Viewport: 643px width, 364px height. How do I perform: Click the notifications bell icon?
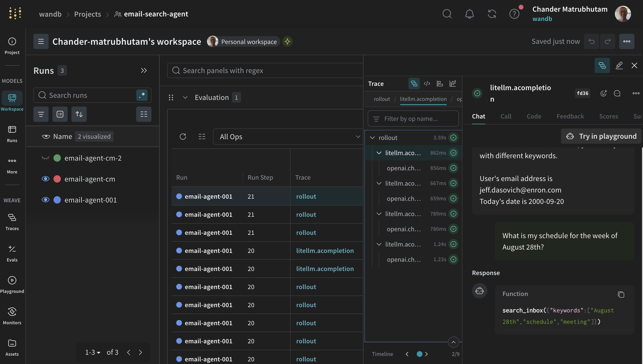pos(469,14)
